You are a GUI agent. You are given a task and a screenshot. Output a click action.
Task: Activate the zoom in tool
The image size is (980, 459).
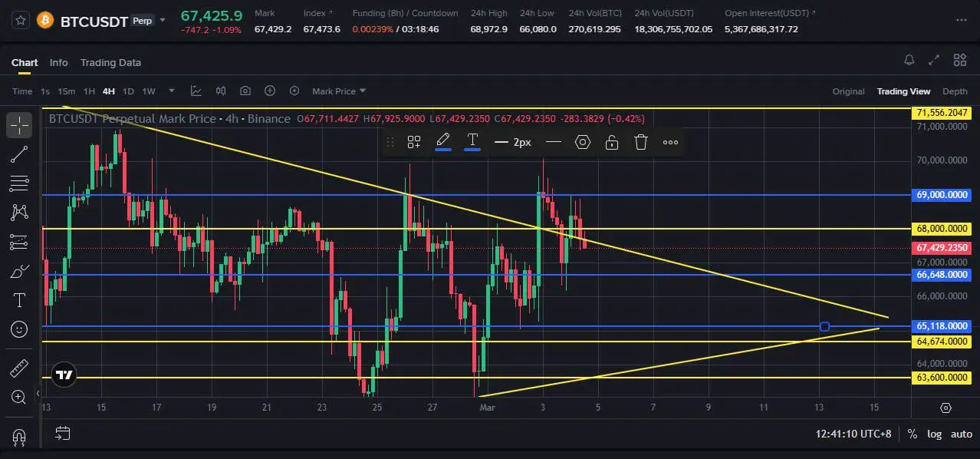coord(19,397)
